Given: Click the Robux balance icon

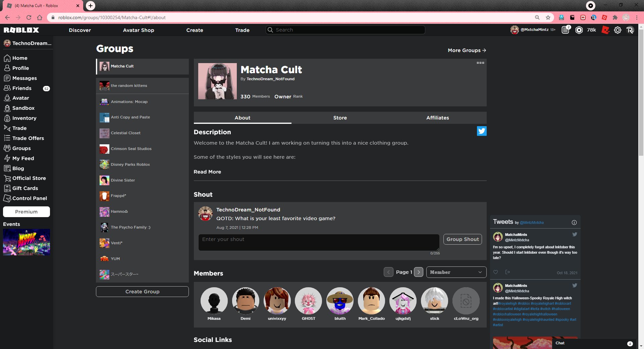Looking at the screenshot, I should 579,30.
